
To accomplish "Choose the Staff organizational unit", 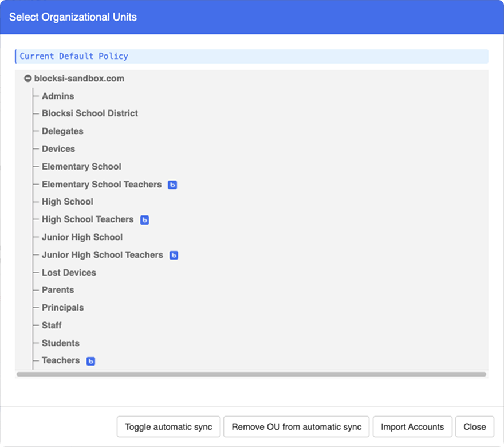I will click(x=52, y=325).
